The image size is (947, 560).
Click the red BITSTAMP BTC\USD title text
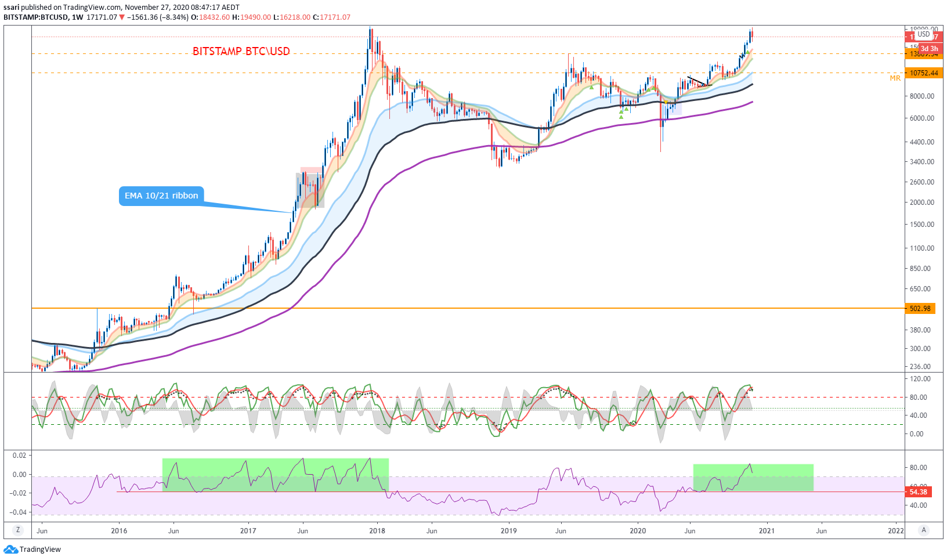pos(241,51)
